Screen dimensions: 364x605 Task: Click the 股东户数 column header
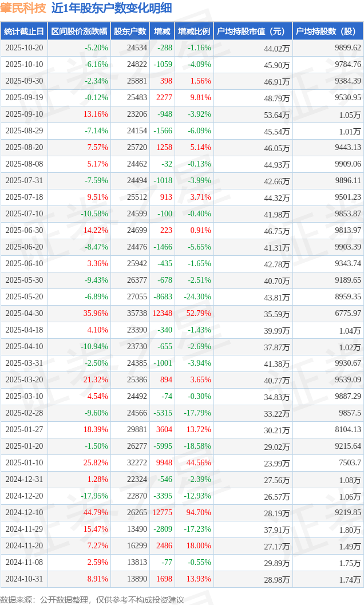pyautogui.click(x=130, y=31)
